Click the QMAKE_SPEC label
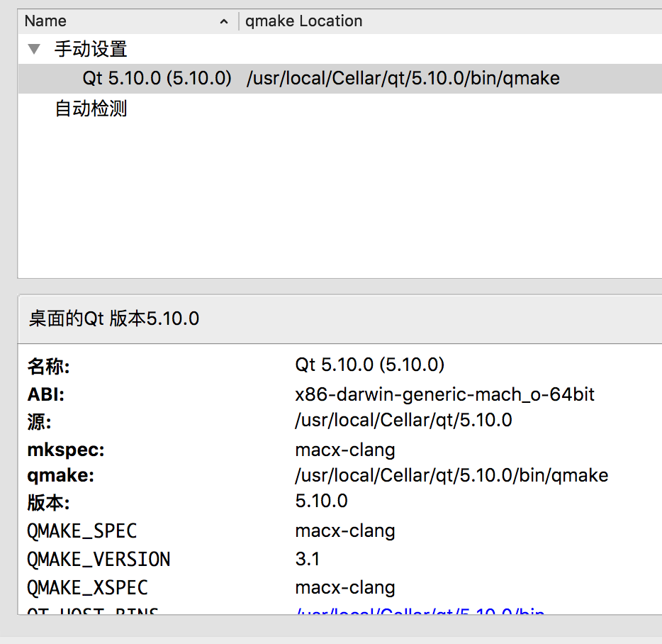This screenshot has width=662, height=644. (x=82, y=531)
